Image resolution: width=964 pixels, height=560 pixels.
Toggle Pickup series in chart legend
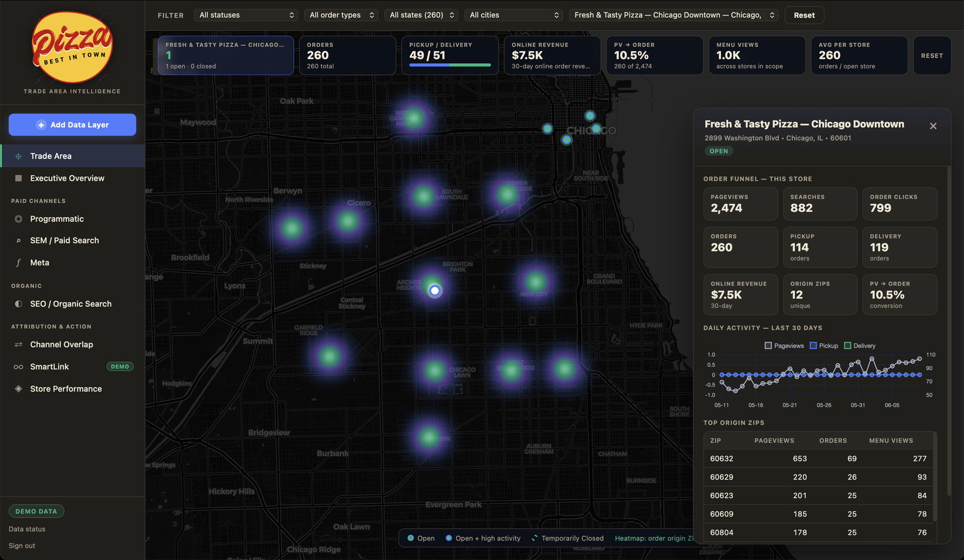click(x=823, y=346)
